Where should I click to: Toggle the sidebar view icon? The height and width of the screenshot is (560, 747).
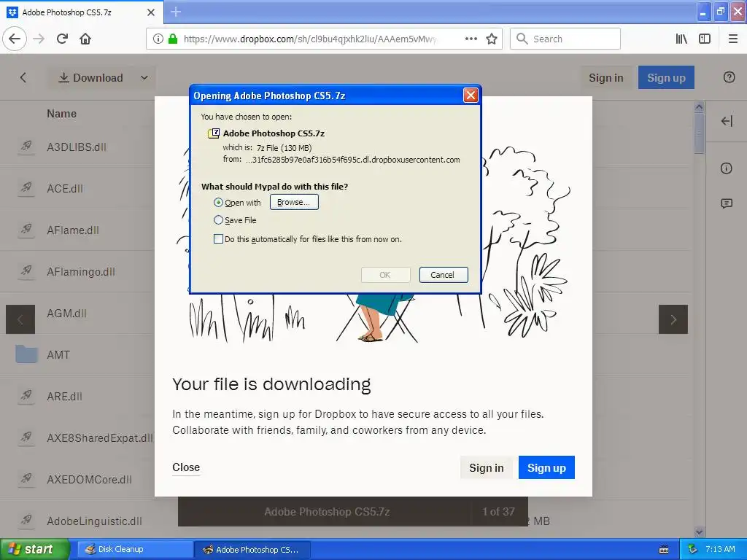[x=705, y=39]
